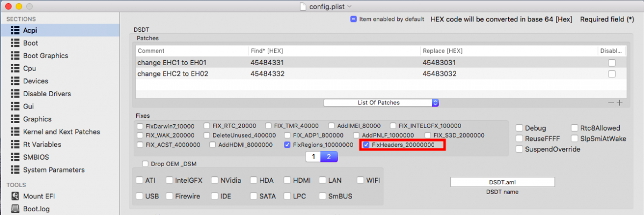Click the DSDT name input field

click(x=502, y=182)
